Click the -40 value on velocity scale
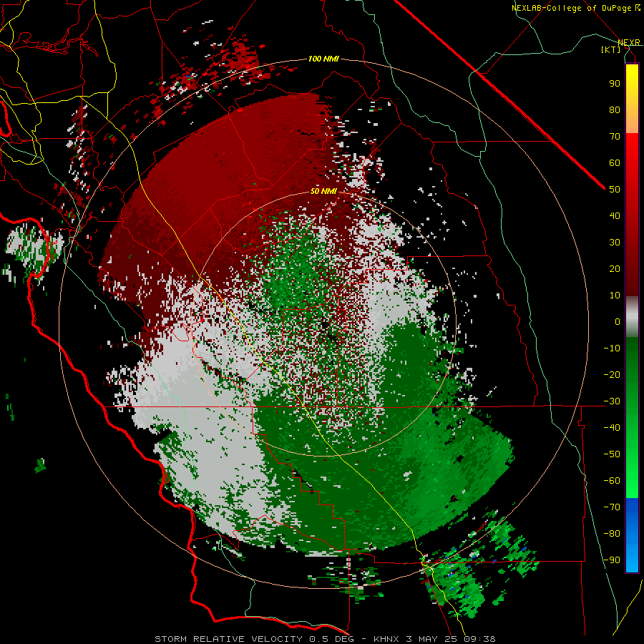Image resolution: width=644 pixels, height=644 pixels. 612,428
